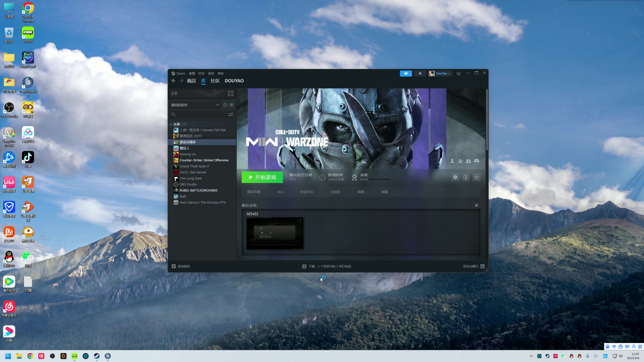Open Google Chrome desktop shortcut
Screen dimensions: 644x362
coord(28,12)
